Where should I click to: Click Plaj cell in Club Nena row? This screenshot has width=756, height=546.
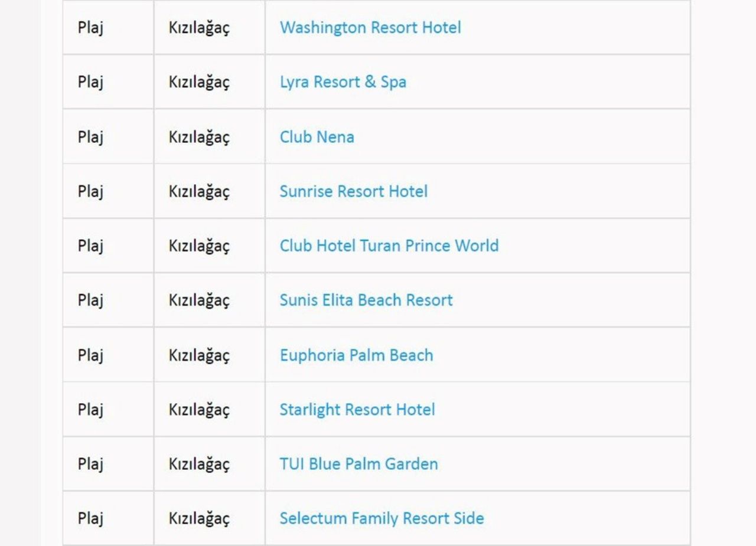click(x=108, y=137)
